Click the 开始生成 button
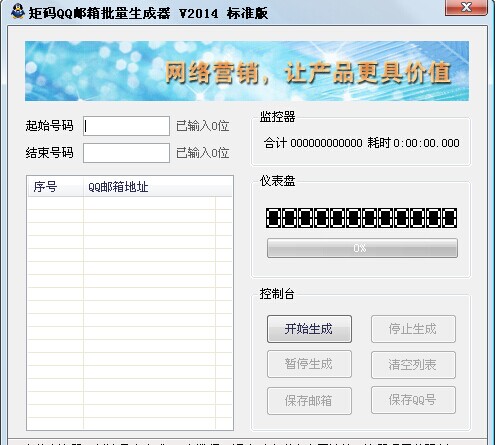The width and height of the screenshot is (497, 445). (309, 329)
